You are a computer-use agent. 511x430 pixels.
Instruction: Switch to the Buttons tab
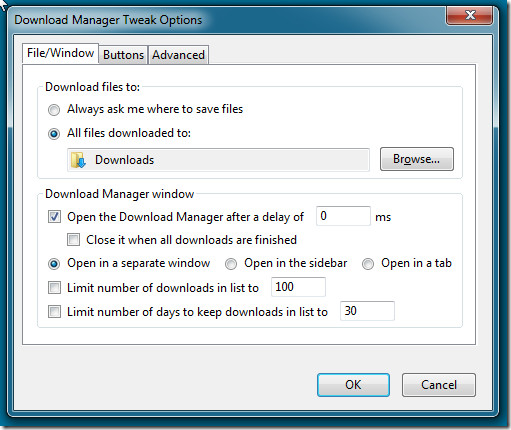click(x=123, y=55)
